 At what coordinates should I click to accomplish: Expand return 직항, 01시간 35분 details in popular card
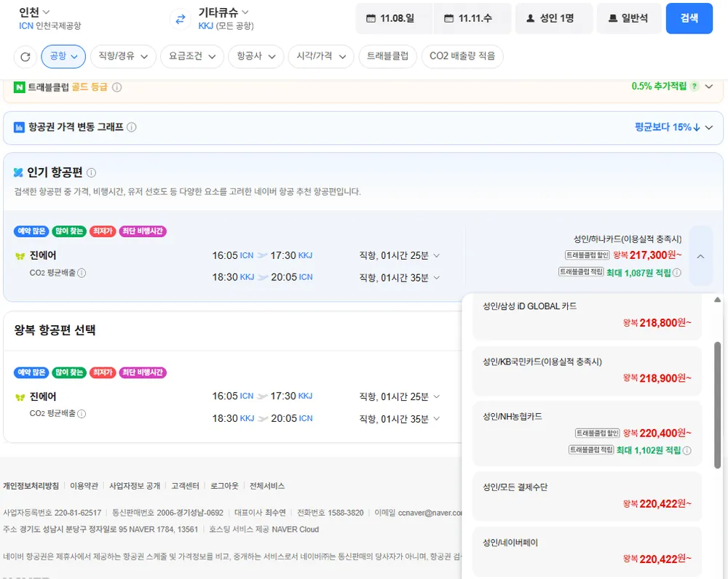coord(436,278)
